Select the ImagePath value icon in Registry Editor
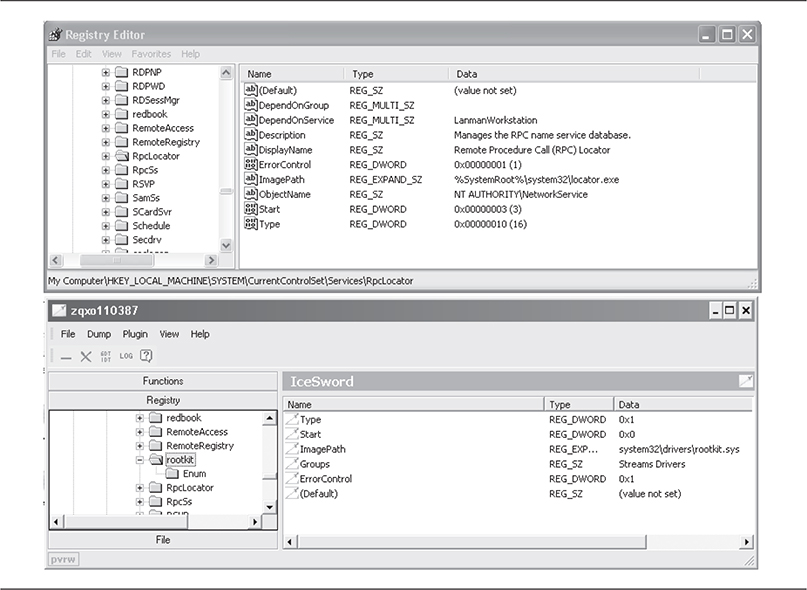 tap(252, 179)
